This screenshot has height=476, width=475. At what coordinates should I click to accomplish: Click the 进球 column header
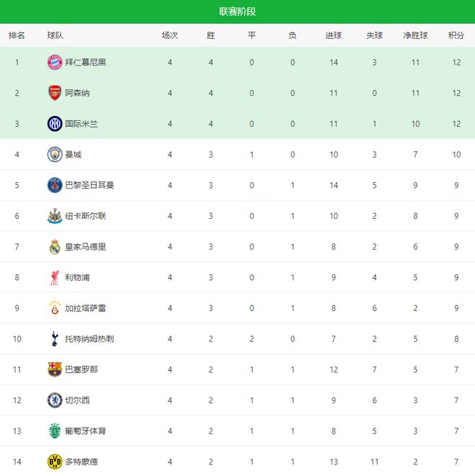[333, 35]
